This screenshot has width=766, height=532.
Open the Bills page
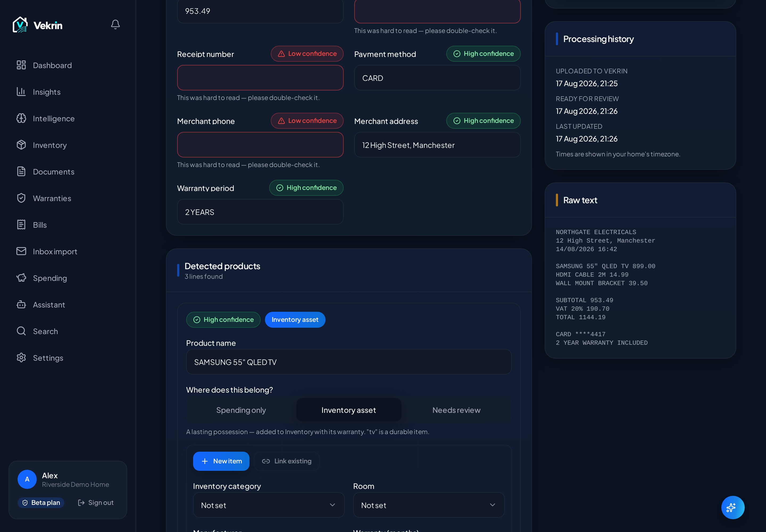point(68,225)
